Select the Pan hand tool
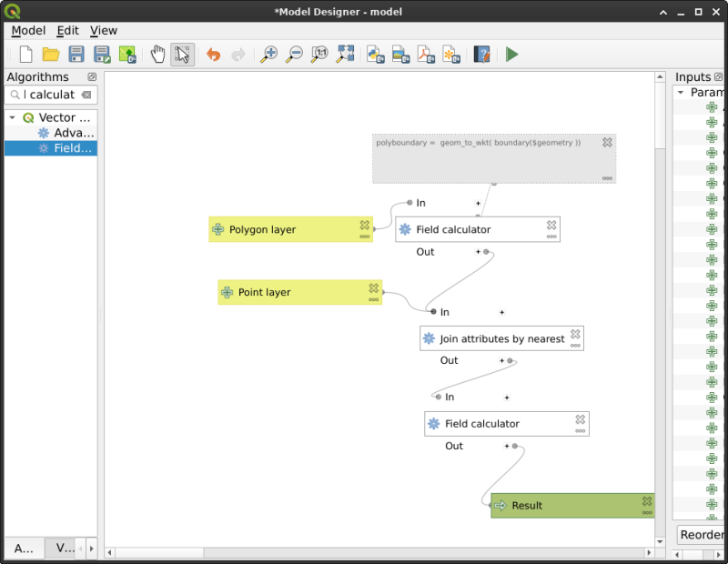 click(x=157, y=55)
